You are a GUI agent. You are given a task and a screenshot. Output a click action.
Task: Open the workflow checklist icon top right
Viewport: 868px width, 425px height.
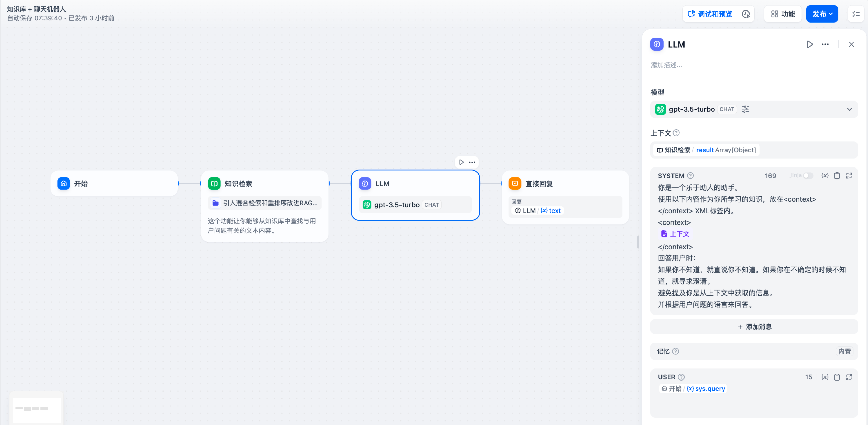point(855,14)
